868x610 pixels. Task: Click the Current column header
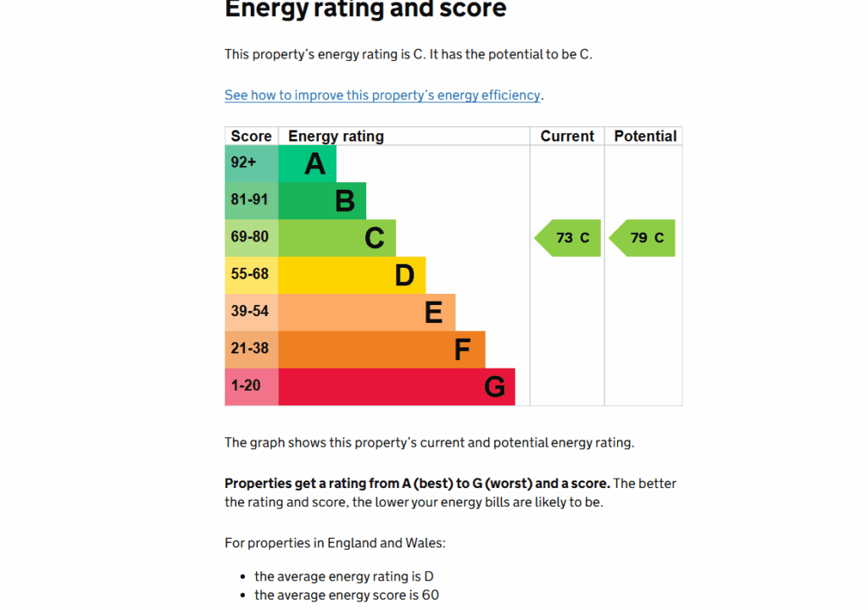click(567, 136)
